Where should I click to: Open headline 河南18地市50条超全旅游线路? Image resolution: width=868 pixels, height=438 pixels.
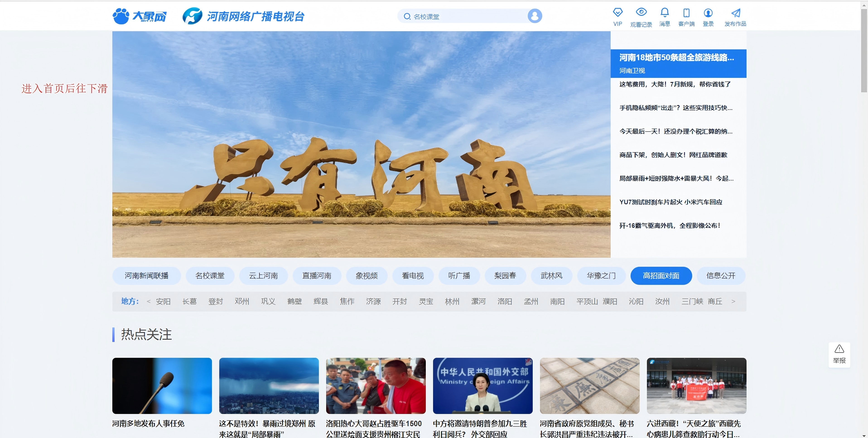(676, 58)
